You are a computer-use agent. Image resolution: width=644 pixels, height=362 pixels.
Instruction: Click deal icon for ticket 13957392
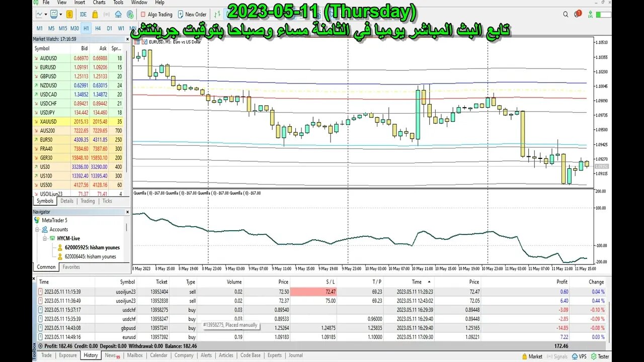[x=41, y=337]
